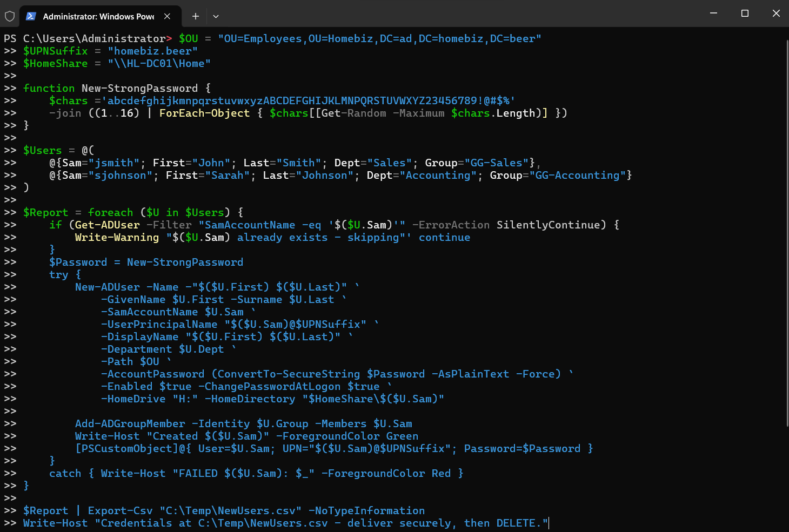Click the "Get-Random" cmdlet

tap(354, 113)
